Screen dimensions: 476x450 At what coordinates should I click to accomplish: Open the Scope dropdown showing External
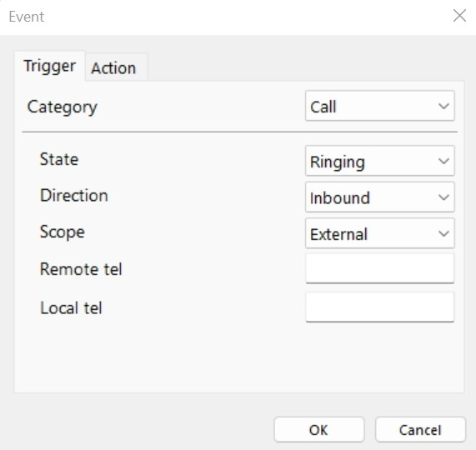[380, 233]
